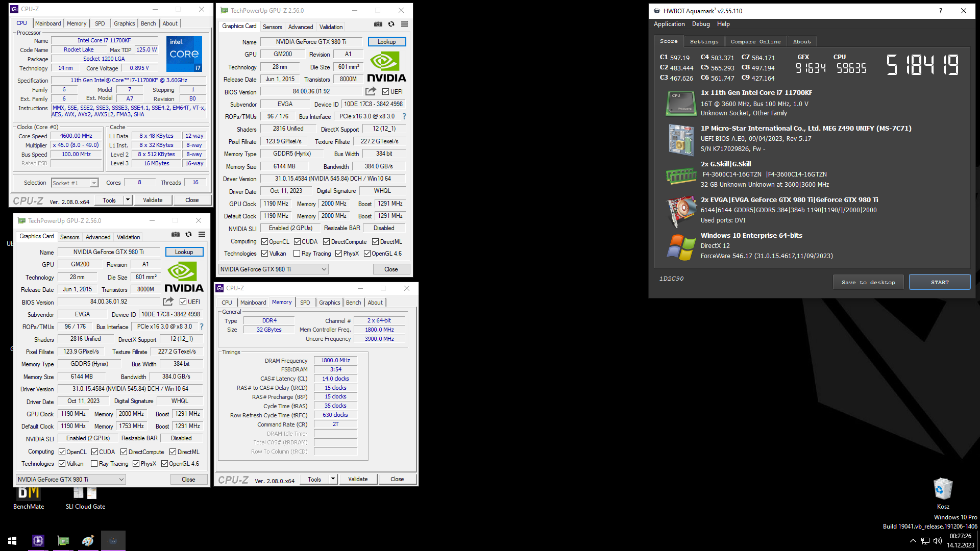Click Intel Core i7 logo in CPU-Z
This screenshot has width=980, height=551.
coord(184,54)
